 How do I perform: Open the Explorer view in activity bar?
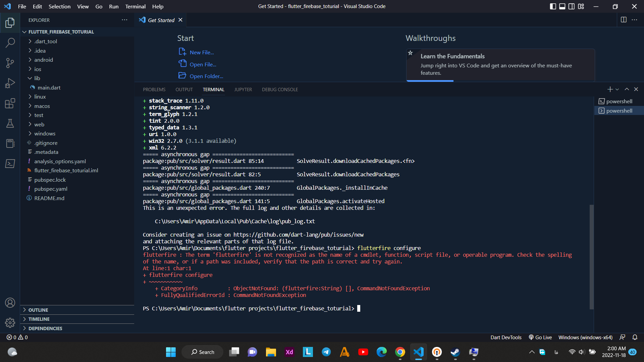point(10,22)
